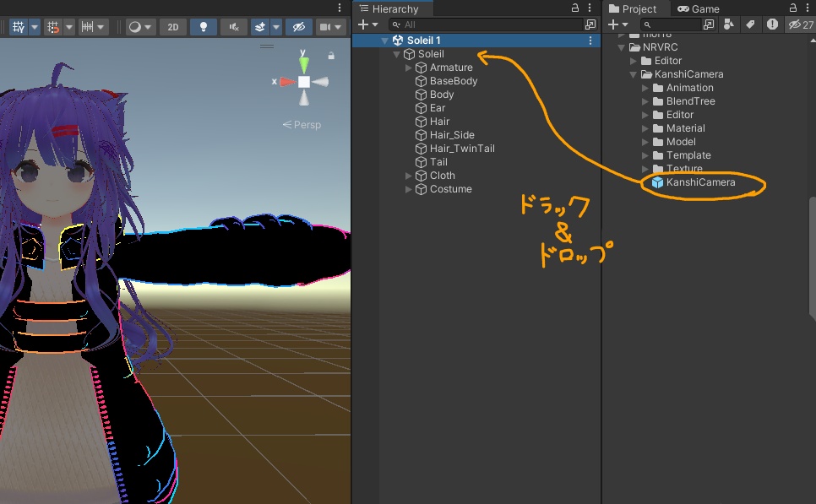Viewport: 816px width, 504px height.
Task: Toggle hidden packages visibility showing 27
Action: (801, 24)
